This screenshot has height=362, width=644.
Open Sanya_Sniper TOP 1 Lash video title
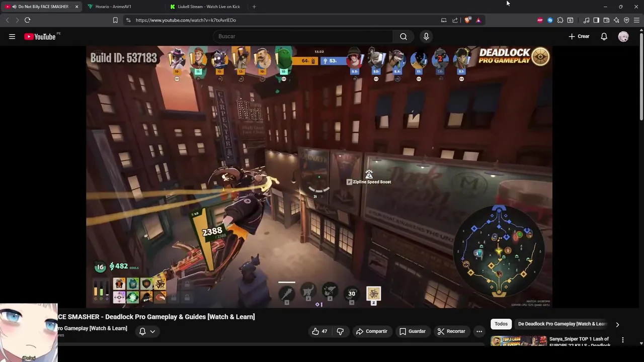tap(580, 342)
